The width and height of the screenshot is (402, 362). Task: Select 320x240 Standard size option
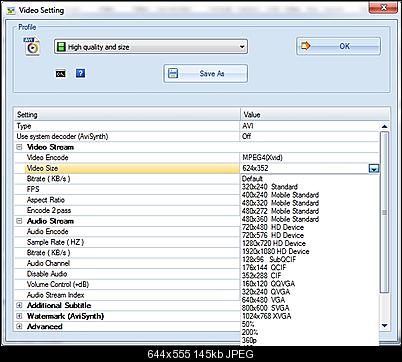270,187
